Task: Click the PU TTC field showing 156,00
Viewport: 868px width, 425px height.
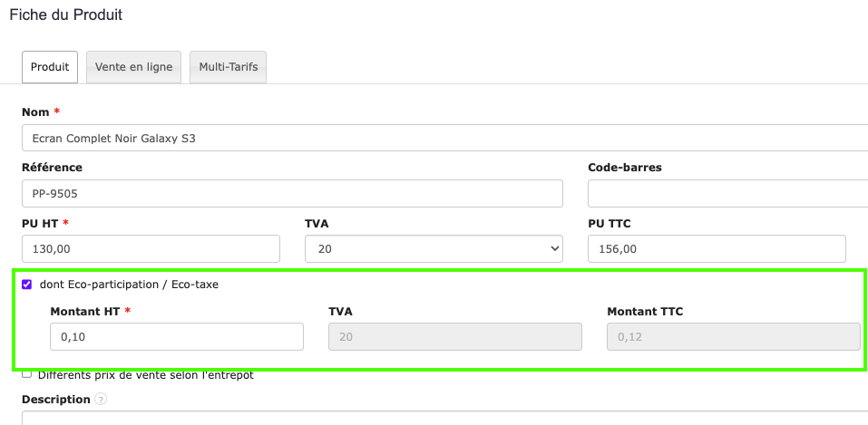Action: click(x=717, y=249)
